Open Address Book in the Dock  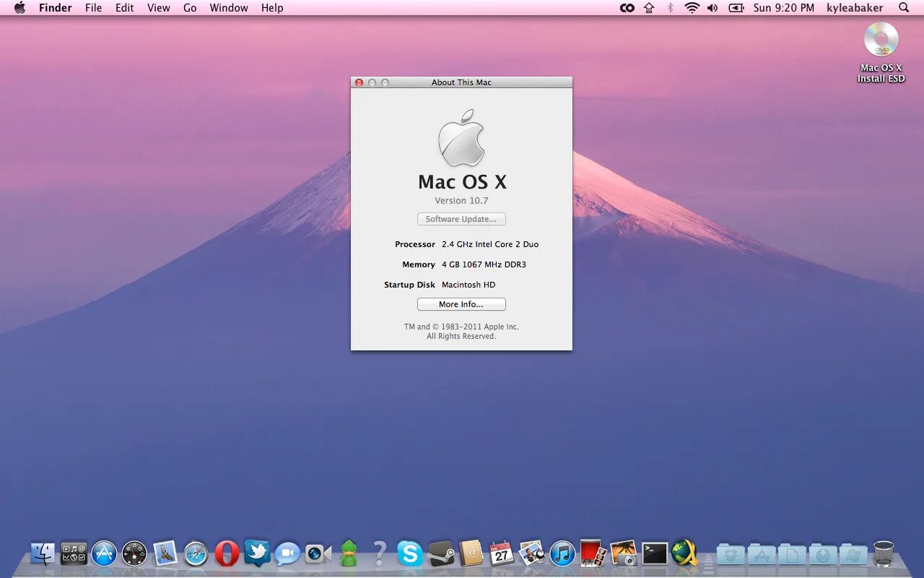471,553
